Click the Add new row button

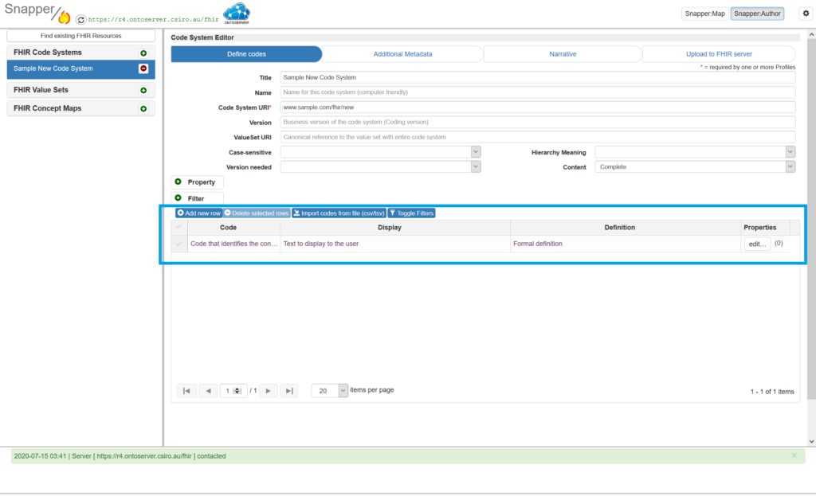click(198, 213)
